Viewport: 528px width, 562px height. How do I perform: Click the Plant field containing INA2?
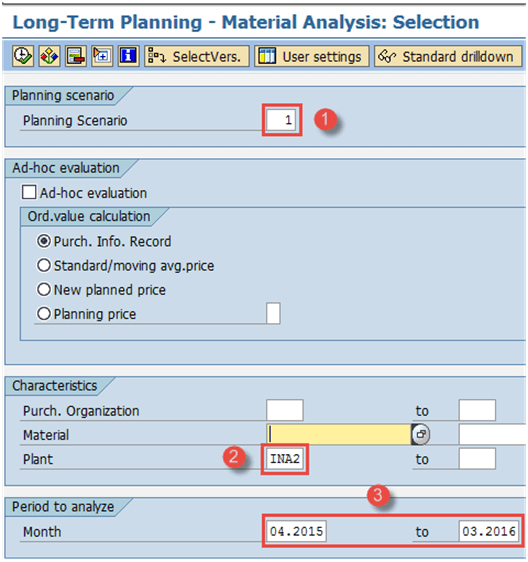[x=285, y=459]
